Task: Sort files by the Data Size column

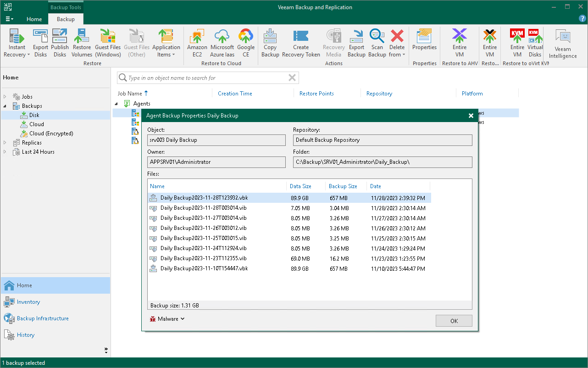Action: (x=300, y=186)
